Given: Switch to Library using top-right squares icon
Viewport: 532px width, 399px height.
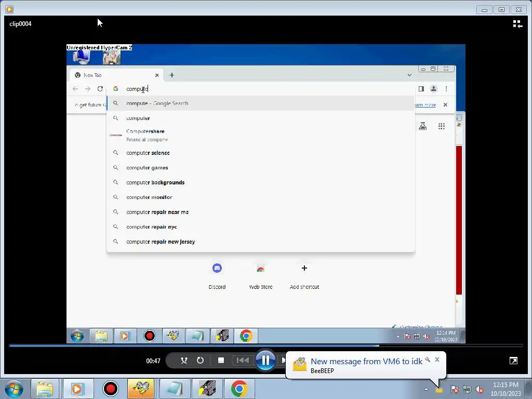Looking at the screenshot, I should (517, 24).
